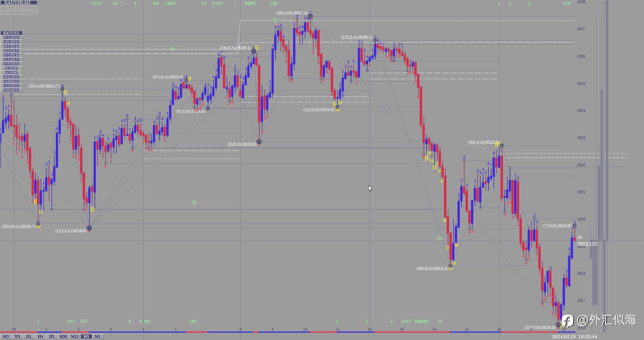Switch chart to EURUSD symbol
Screen dimensions: 644x340
[x=11, y=42]
